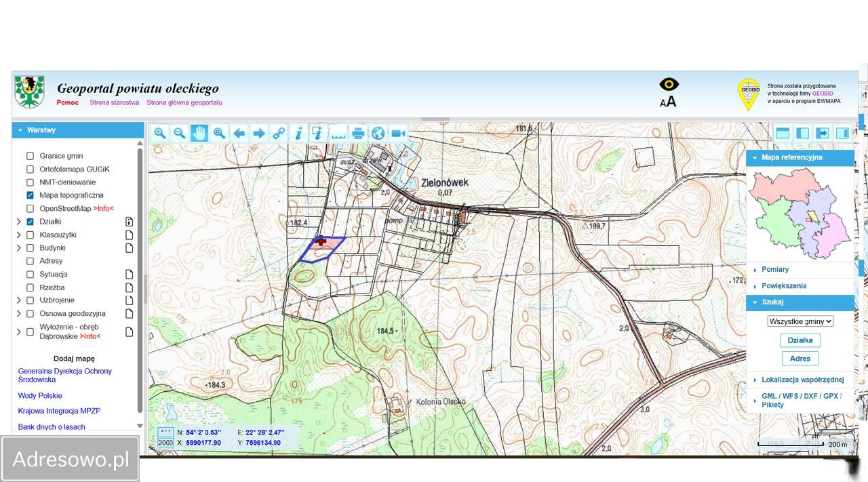Image resolution: width=868 pixels, height=482 pixels.
Task: Go to next map view arrow
Action: click(x=259, y=133)
